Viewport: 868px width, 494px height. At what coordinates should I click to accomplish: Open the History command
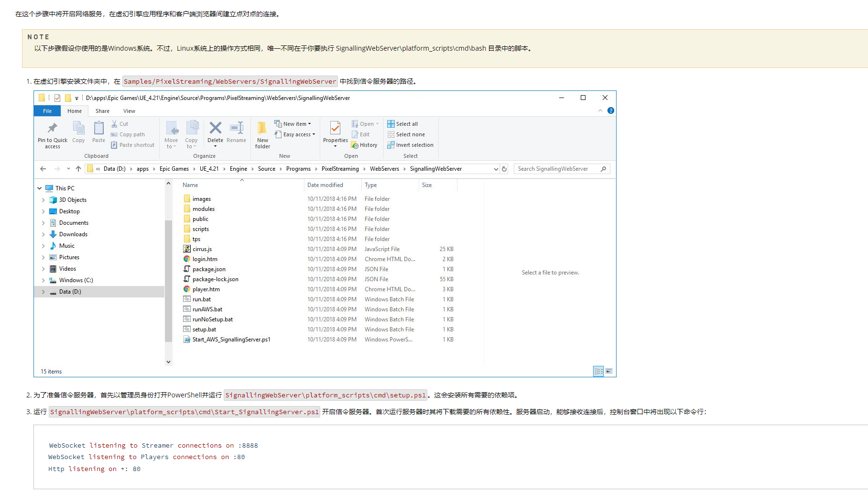[x=364, y=145]
